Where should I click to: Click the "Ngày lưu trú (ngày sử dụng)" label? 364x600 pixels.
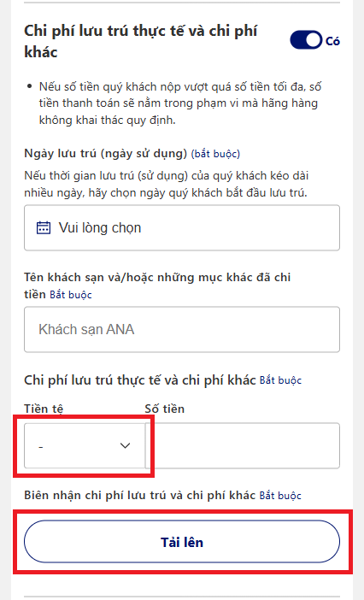pos(106,154)
